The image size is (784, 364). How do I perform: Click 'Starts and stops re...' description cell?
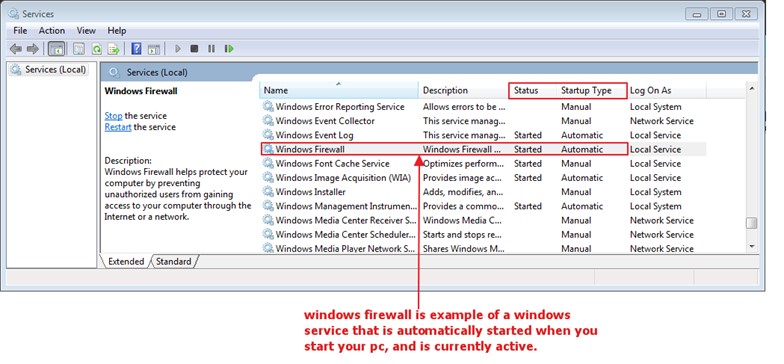(462, 234)
